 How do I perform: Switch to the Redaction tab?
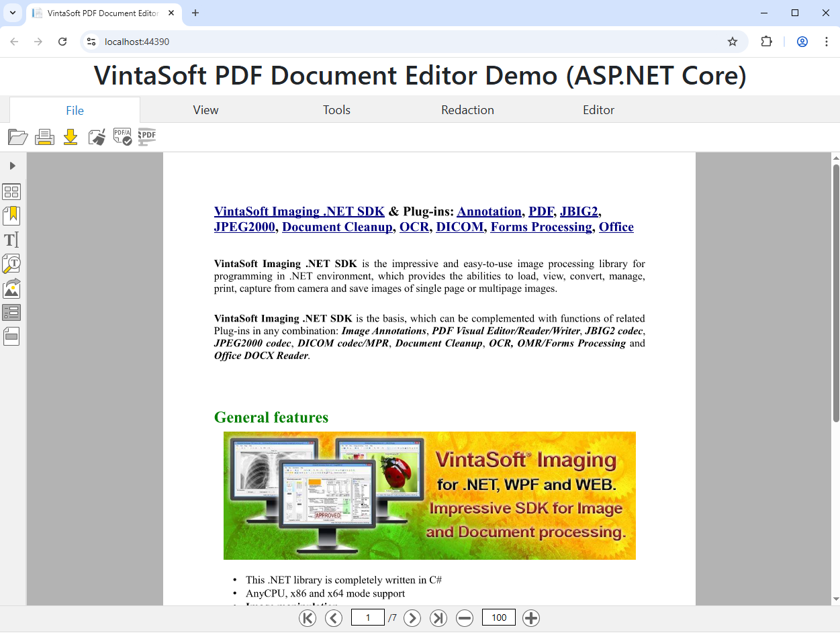pos(467,110)
